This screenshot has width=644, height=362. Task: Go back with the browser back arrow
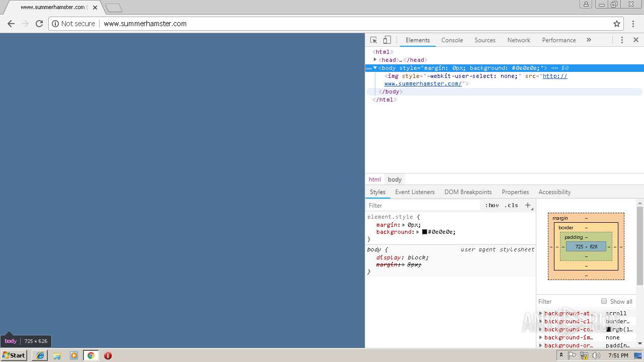click(x=11, y=24)
